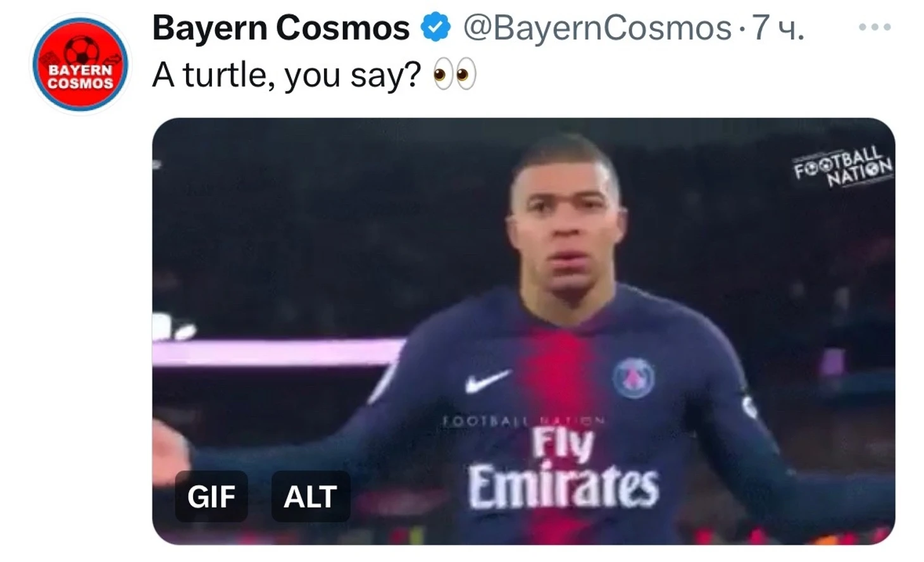Show the ALT image description badge
Screen dimensions: 924x562
(x=310, y=496)
